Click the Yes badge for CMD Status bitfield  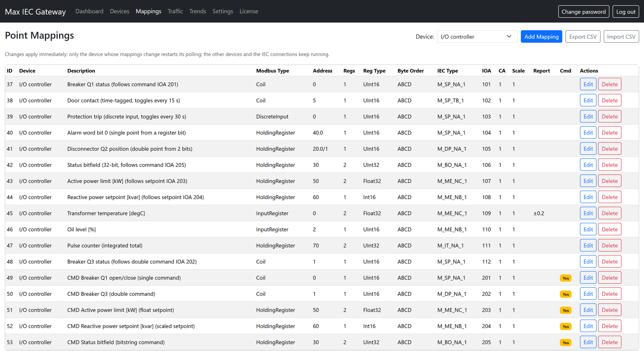[566, 343]
